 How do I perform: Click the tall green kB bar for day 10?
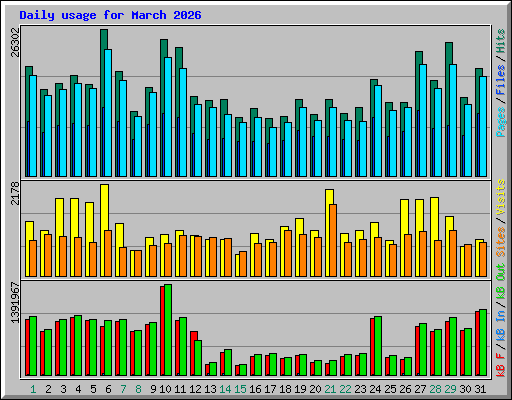168,330
